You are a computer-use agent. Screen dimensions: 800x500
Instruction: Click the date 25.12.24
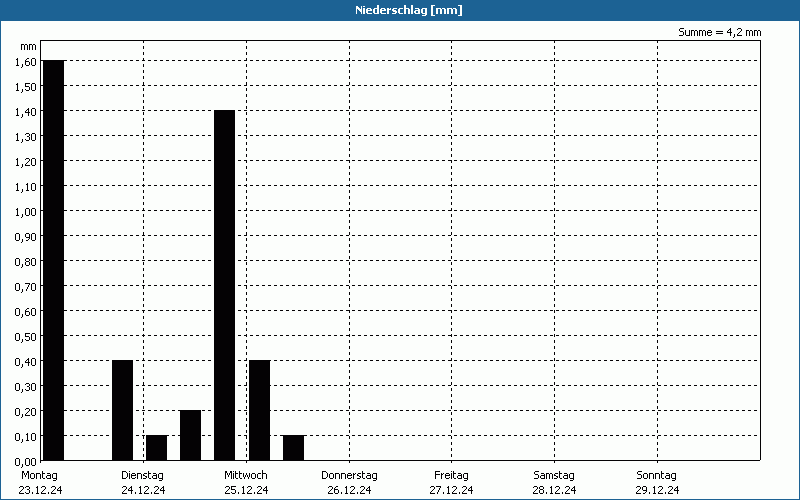(246, 490)
